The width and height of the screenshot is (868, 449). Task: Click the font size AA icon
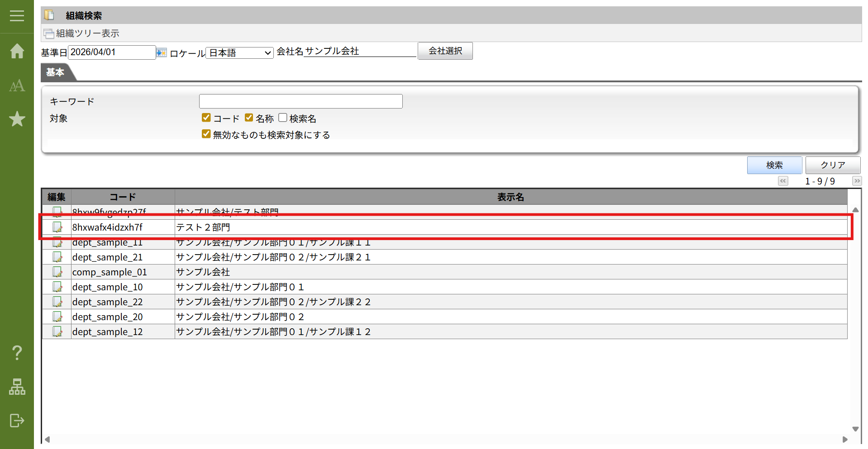[17, 85]
